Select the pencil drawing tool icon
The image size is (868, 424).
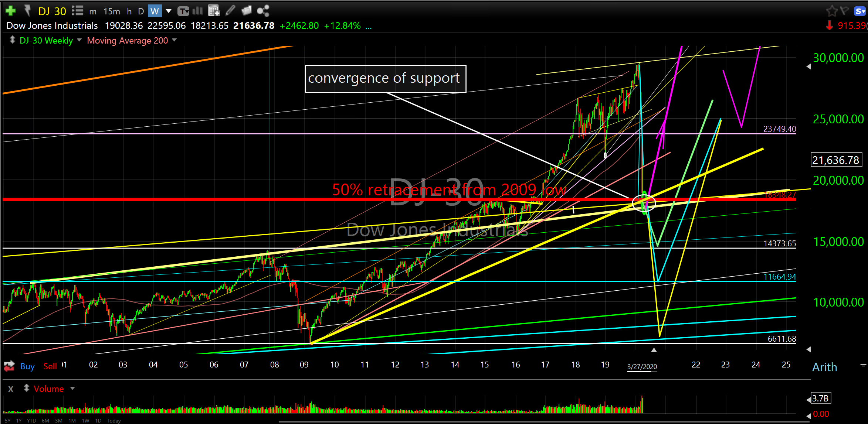tap(230, 11)
